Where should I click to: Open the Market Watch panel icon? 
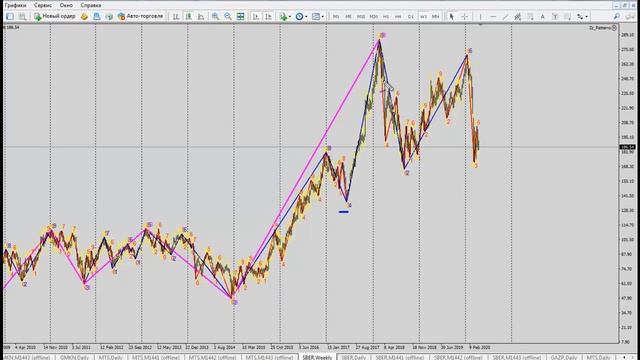coord(84,16)
